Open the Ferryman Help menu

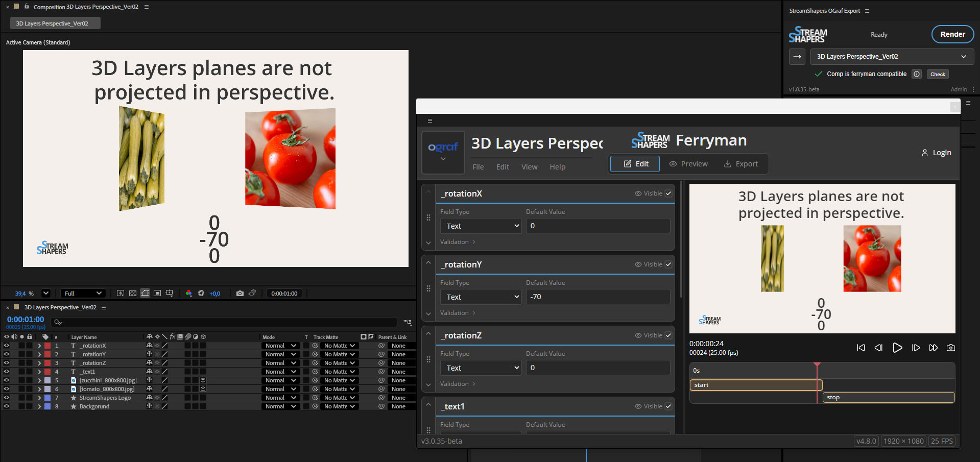(x=557, y=167)
